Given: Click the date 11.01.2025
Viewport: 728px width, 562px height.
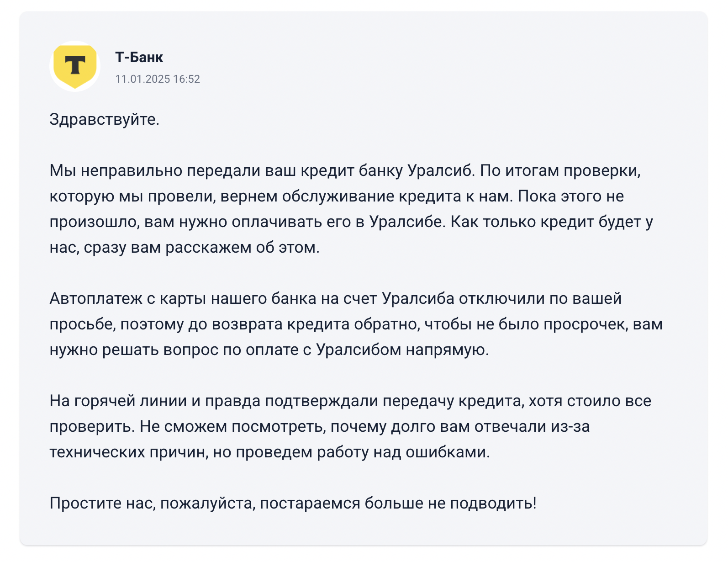Looking at the screenshot, I should 142,79.
